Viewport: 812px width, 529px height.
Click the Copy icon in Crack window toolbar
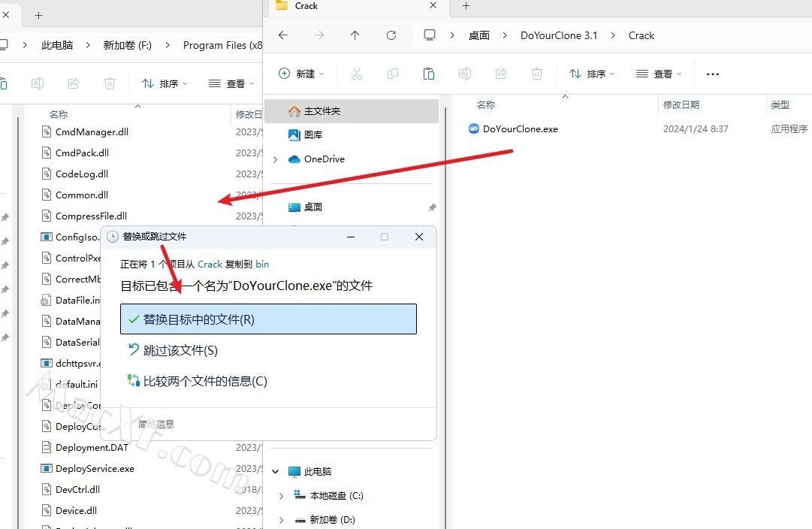click(x=393, y=74)
